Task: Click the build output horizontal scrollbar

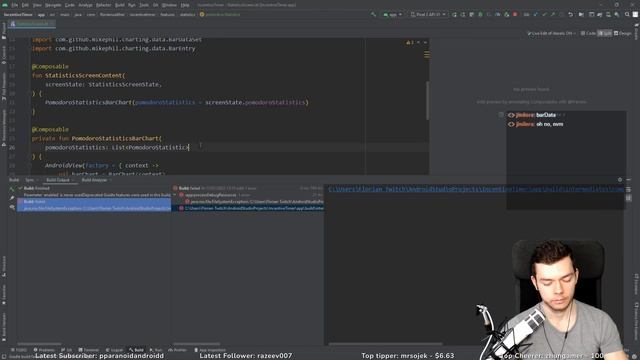Action: [386, 344]
